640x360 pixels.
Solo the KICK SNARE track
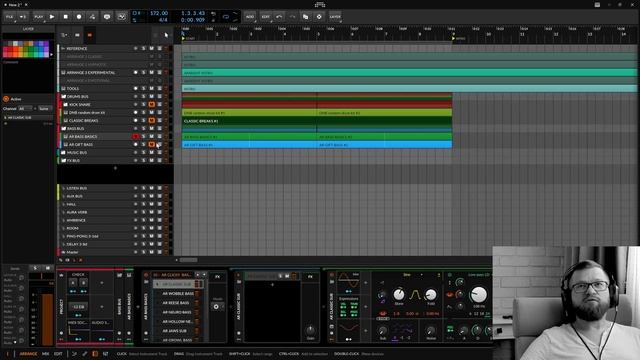pos(144,104)
